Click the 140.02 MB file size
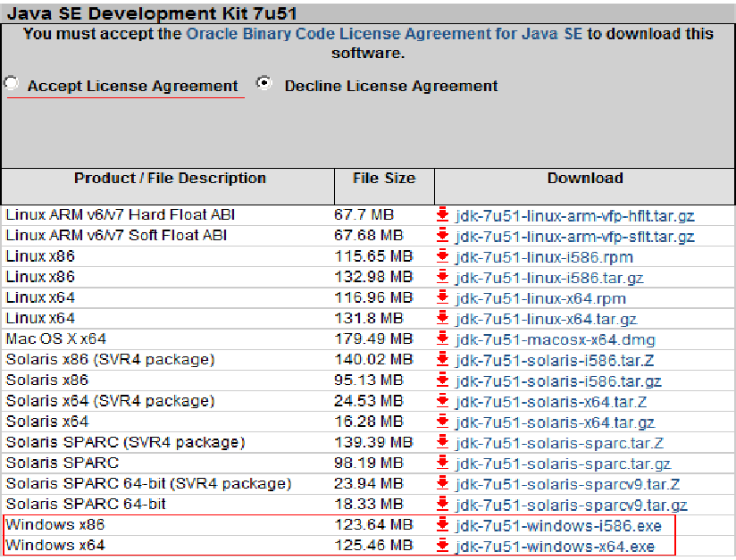 (x=373, y=359)
